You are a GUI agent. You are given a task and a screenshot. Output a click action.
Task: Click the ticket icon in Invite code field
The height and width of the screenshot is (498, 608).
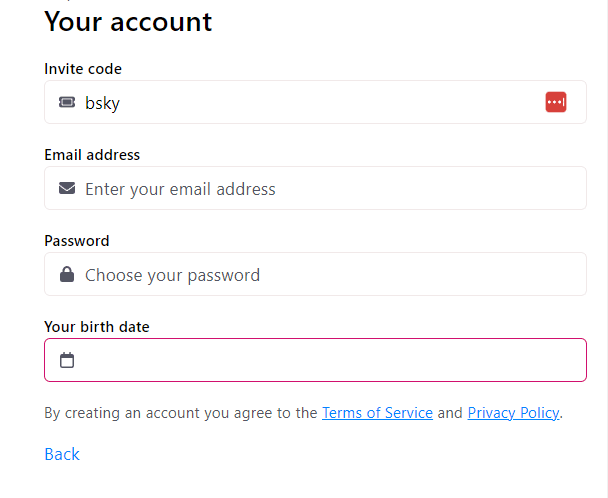67,102
